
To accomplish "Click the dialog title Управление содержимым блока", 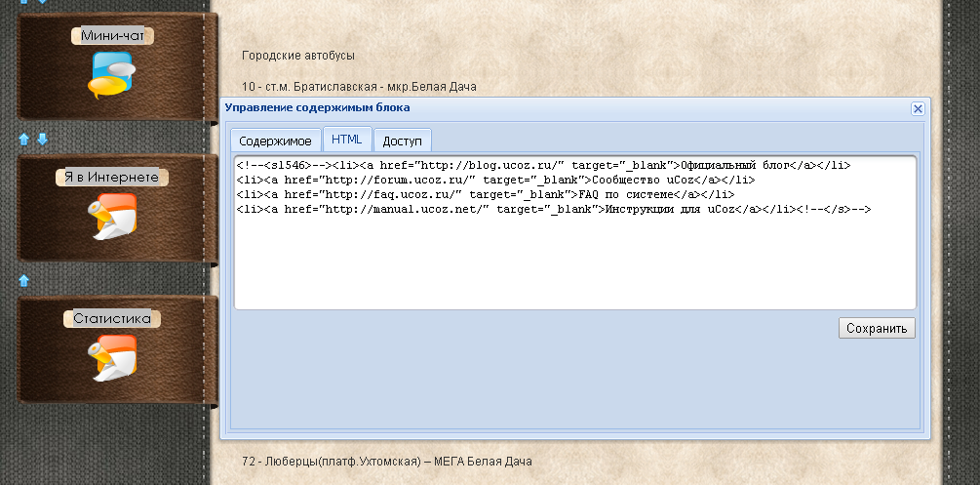I will click(x=318, y=107).
